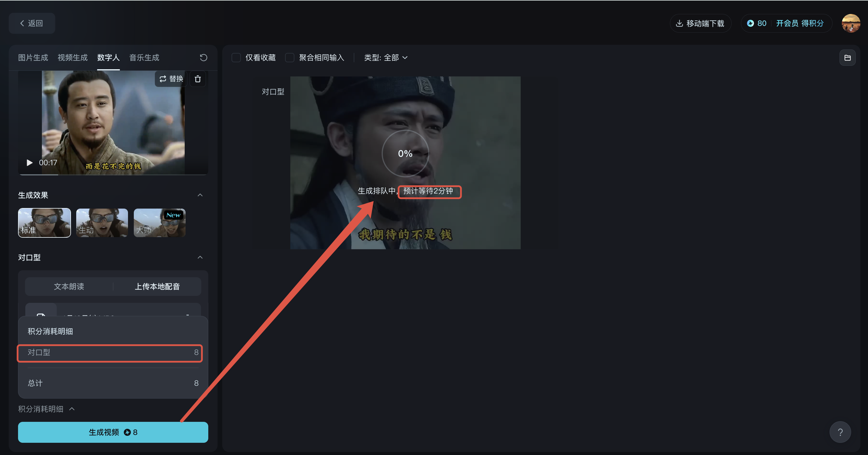Collapse the 生成效果 section

click(200, 195)
